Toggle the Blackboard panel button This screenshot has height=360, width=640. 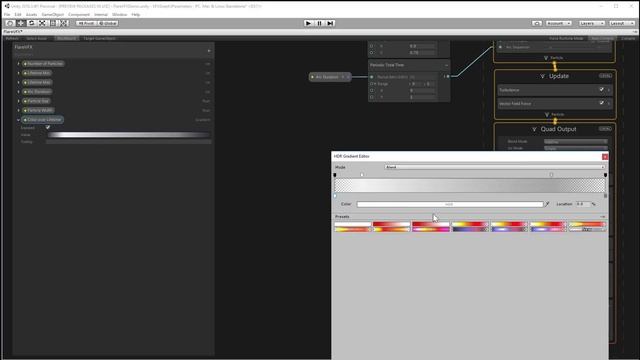tap(67, 38)
